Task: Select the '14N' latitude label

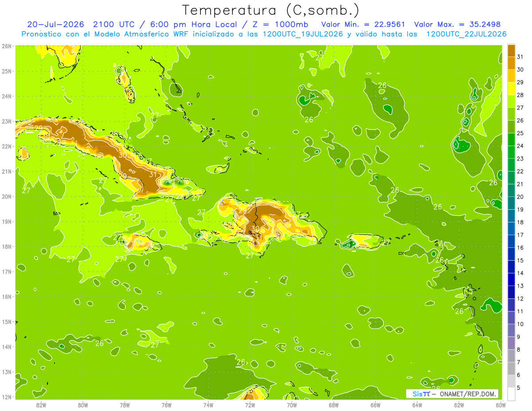Action: tap(6, 347)
